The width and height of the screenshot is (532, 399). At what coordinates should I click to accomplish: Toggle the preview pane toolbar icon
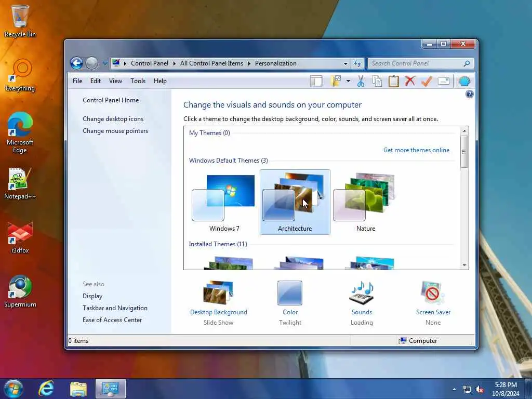(x=316, y=81)
